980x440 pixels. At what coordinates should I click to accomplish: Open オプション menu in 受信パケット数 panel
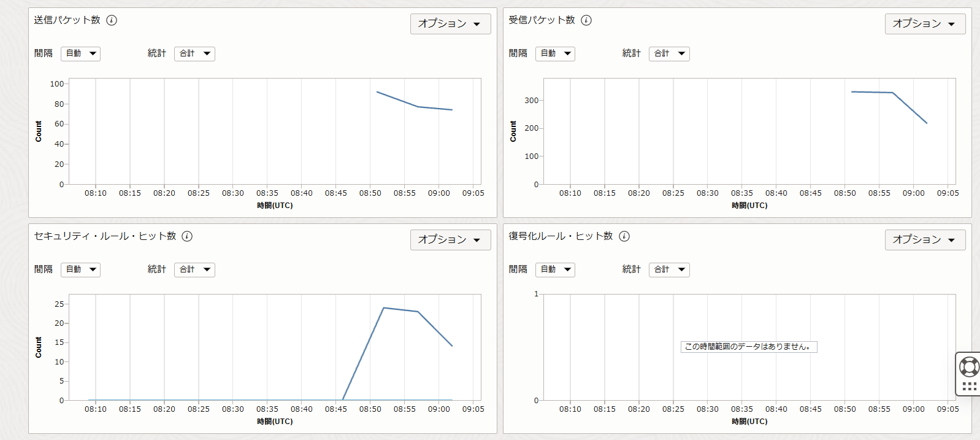point(925,24)
